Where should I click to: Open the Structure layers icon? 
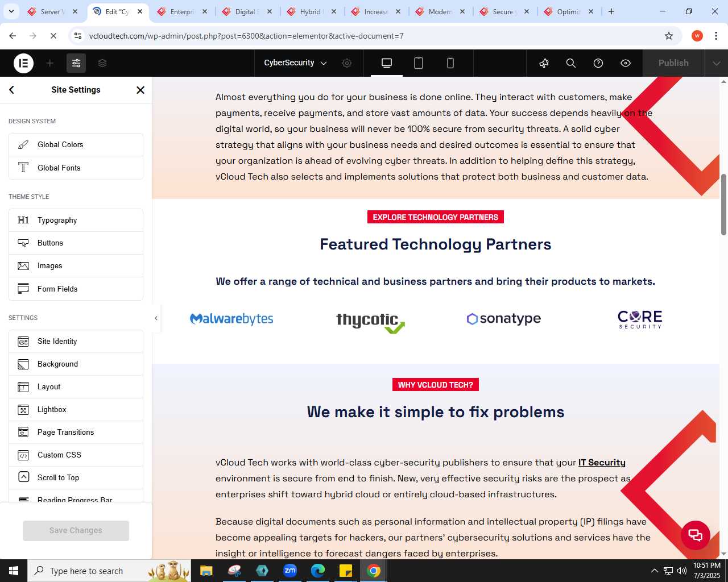[102, 63]
